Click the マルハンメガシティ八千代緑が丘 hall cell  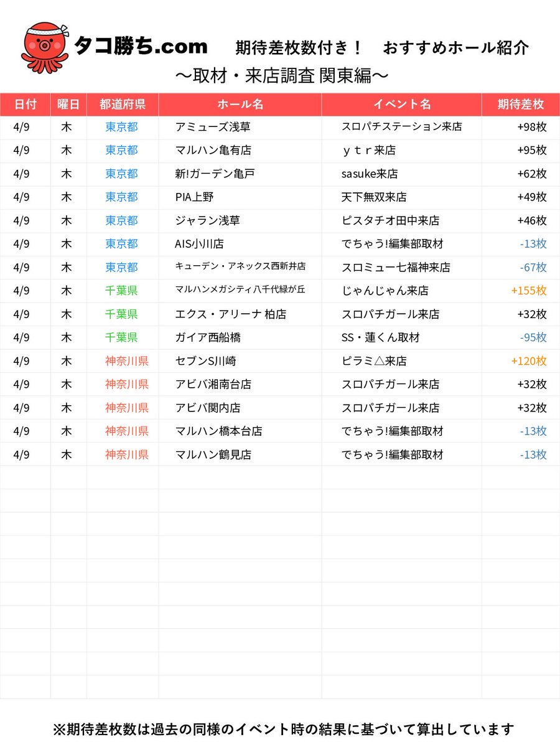click(x=240, y=290)
